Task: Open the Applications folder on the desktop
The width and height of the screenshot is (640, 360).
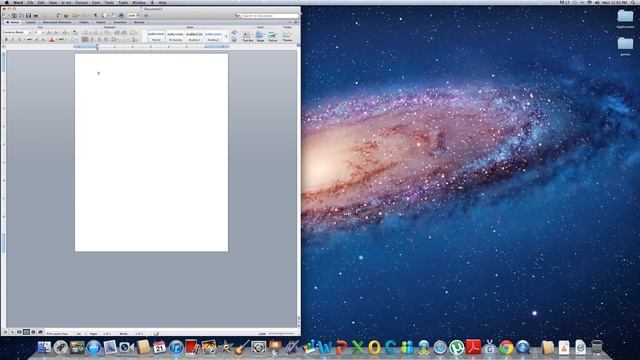Action: point(625,19)
